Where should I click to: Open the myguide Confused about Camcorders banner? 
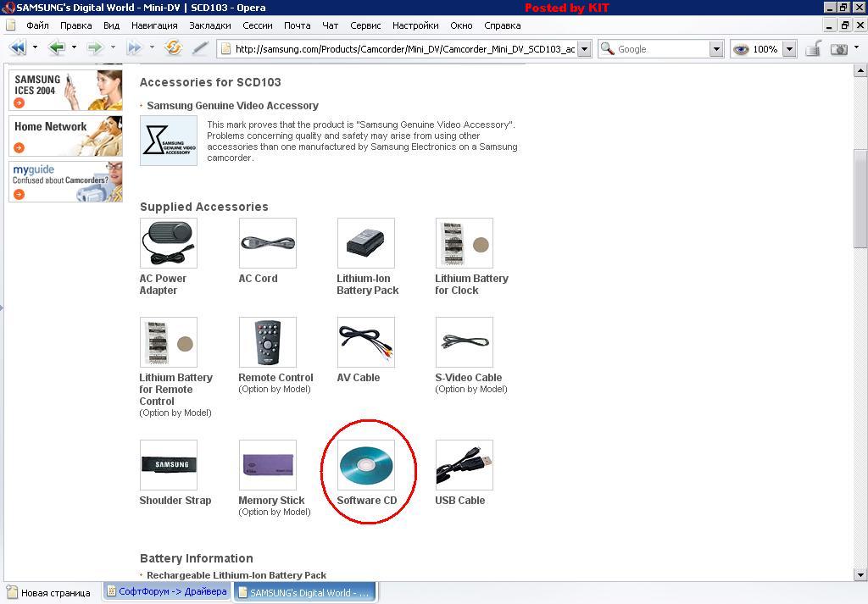point(65,181)
